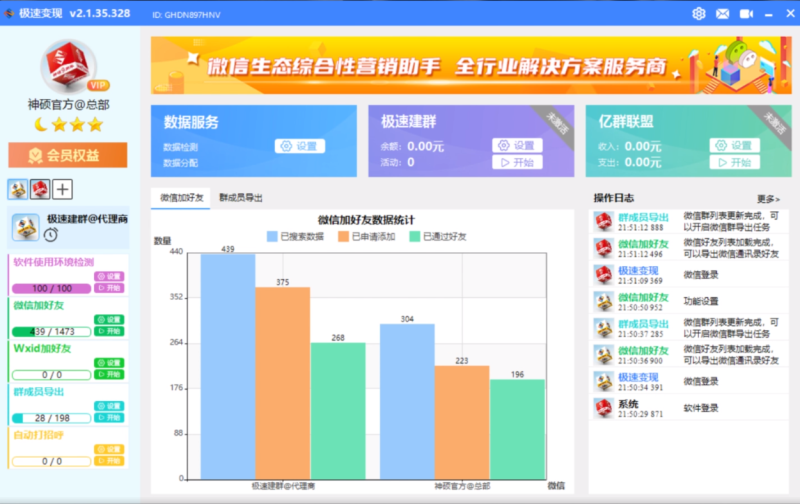Start 软件使用环境检测 task
This screenshot has height=504, width=800.
pos(109,288)
